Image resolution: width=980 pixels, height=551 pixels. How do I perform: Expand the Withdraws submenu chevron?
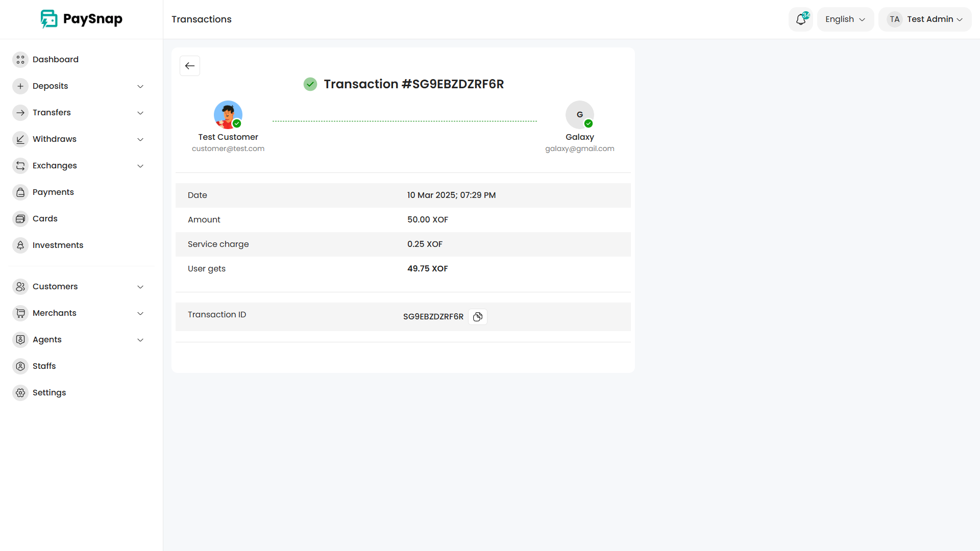click(x=140, y=139)
